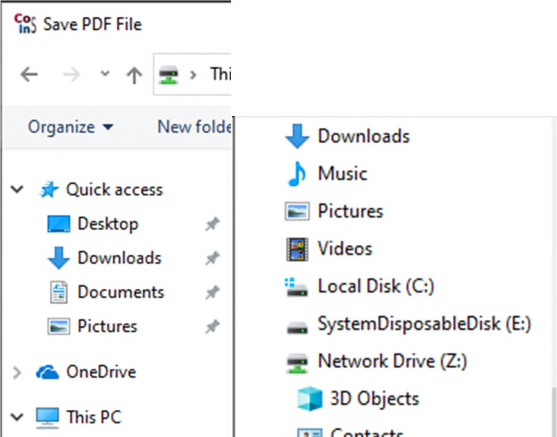Click the pin icon next to Desktop

coord(212,224)
